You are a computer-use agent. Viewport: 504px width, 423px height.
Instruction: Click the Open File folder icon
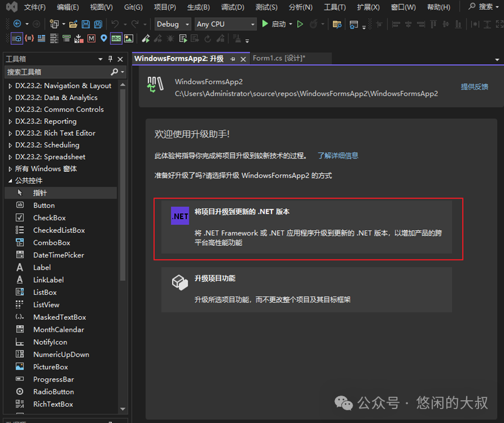pyautogui.click(x=73, y=24)
